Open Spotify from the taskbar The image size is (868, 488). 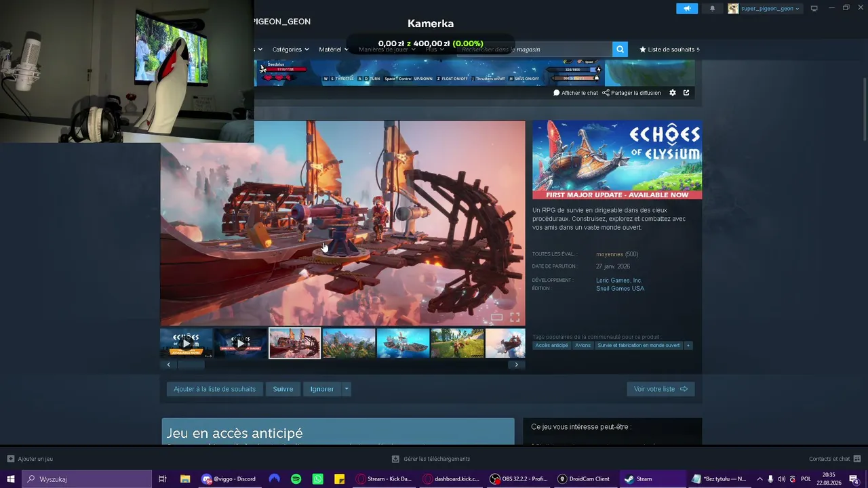pyautogui.click(x=296, y=479)
